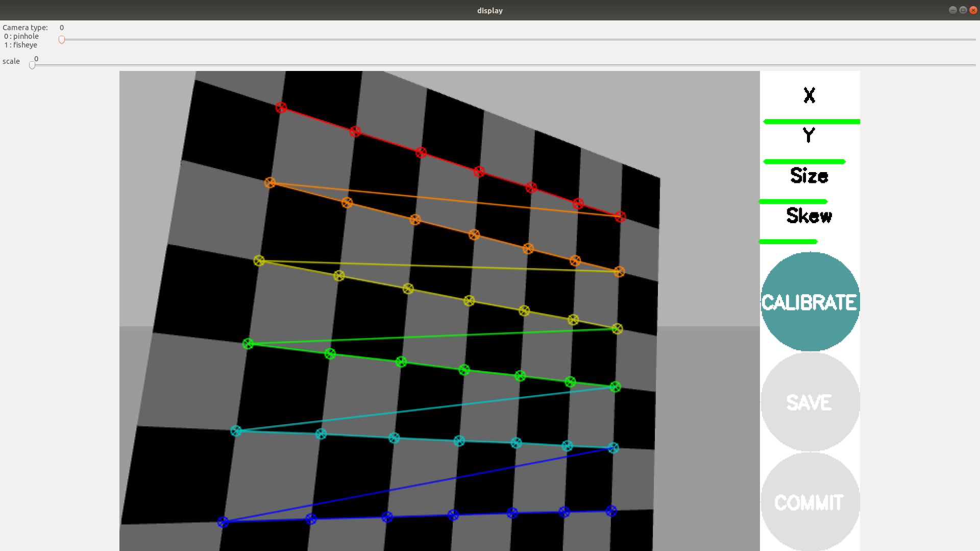
Task: Click the Skew coverage progress bar
Action: coord(789,242)
